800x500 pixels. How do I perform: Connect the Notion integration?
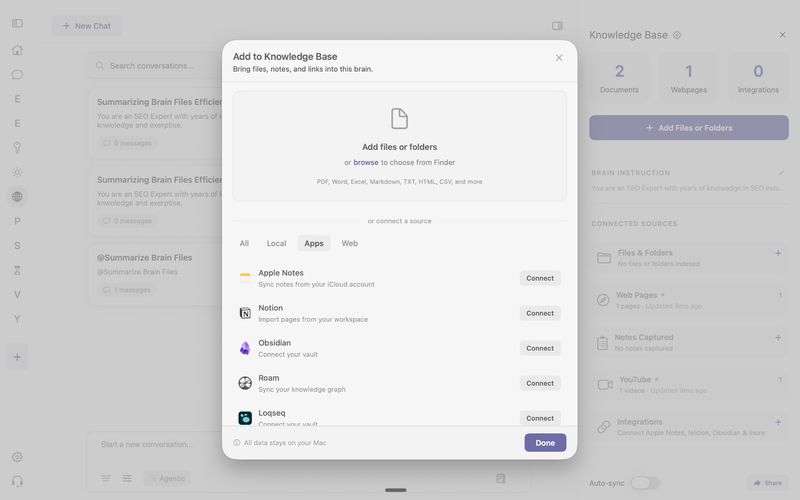[x=540, y=313]
